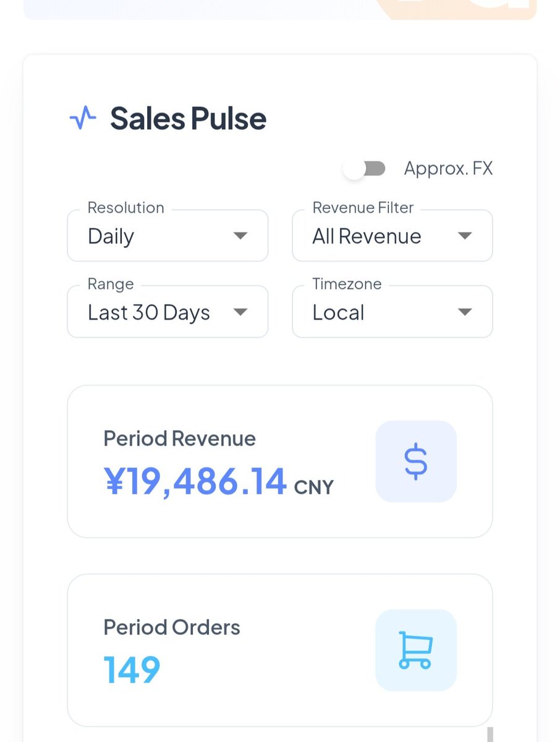The height and width of the screenshot is (742, 560).
Task: Click the Sales Pulse heading
Action: [x=188, y=118]
